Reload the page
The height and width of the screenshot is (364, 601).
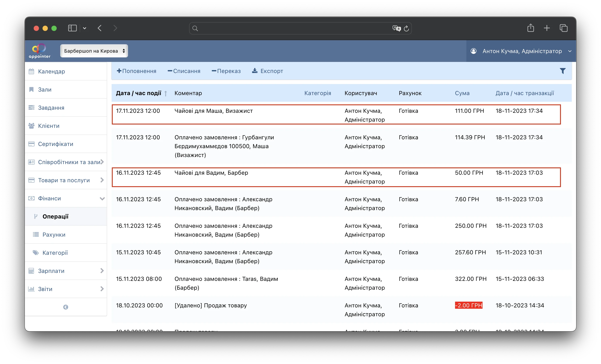click(406, 29)
